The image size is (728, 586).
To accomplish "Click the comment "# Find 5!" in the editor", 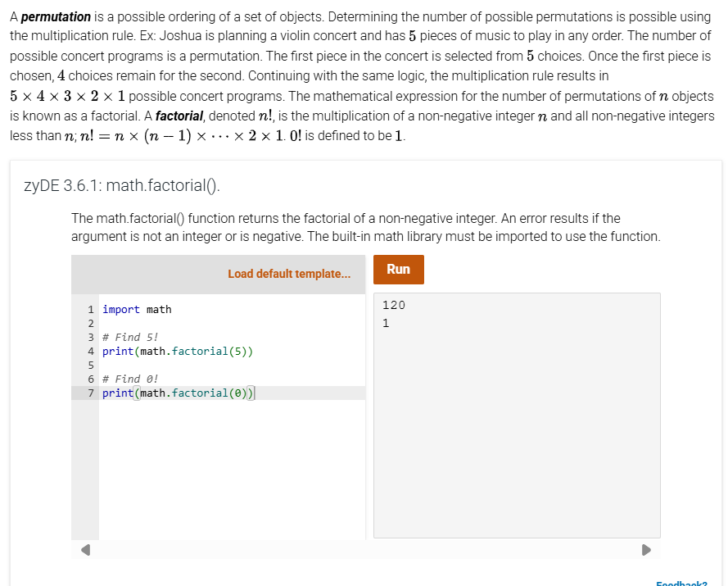I will pos(129,337).
